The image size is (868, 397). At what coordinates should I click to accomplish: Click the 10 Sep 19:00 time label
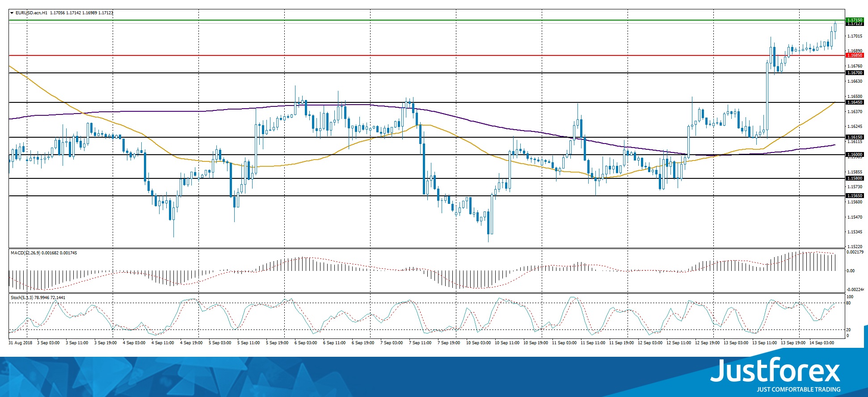point(535,343)
